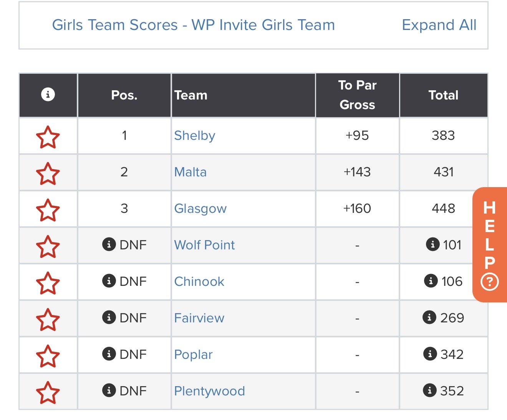Screen dimensions: 507x420
Task: Click the info icon beside Plentywood's DNF
Action: 109,390
